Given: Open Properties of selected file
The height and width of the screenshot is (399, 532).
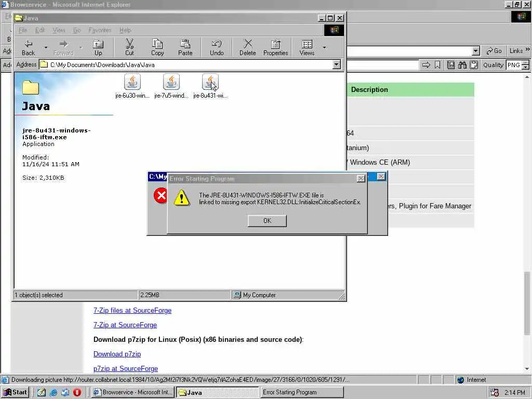Looking at the screenshot, I should click(x=275, y=47).
